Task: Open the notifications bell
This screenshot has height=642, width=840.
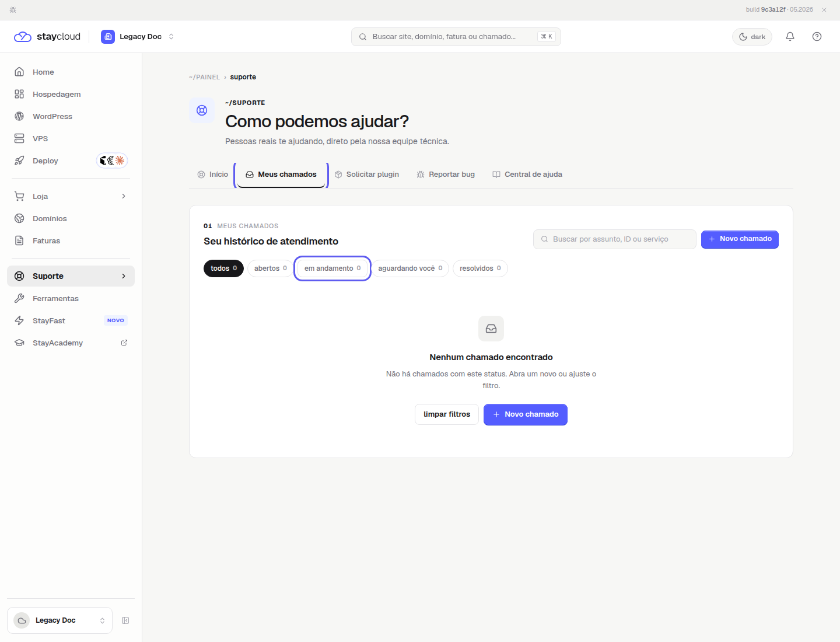Action: click(790, 37)
